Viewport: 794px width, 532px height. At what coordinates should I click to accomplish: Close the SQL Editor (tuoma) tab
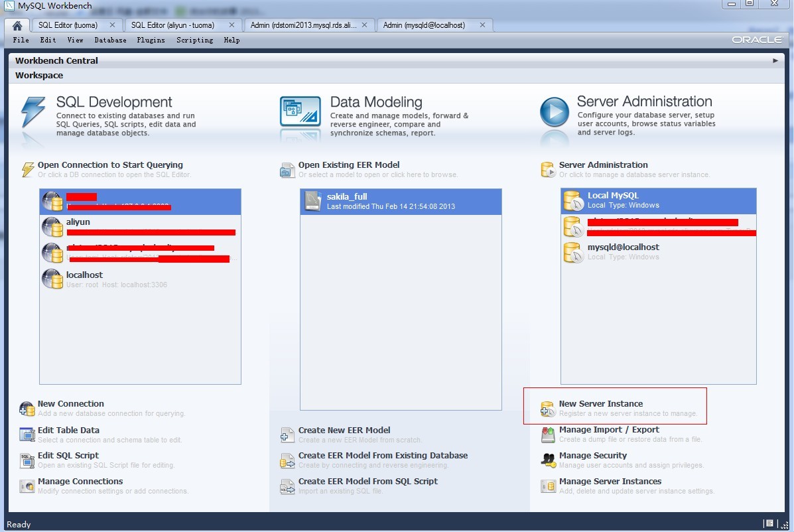(112, 25)
